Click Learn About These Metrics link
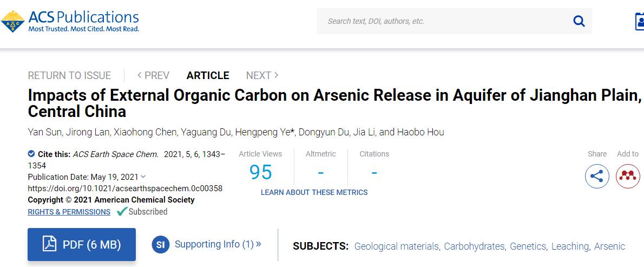The image size is (644, 267). point(314,192)
